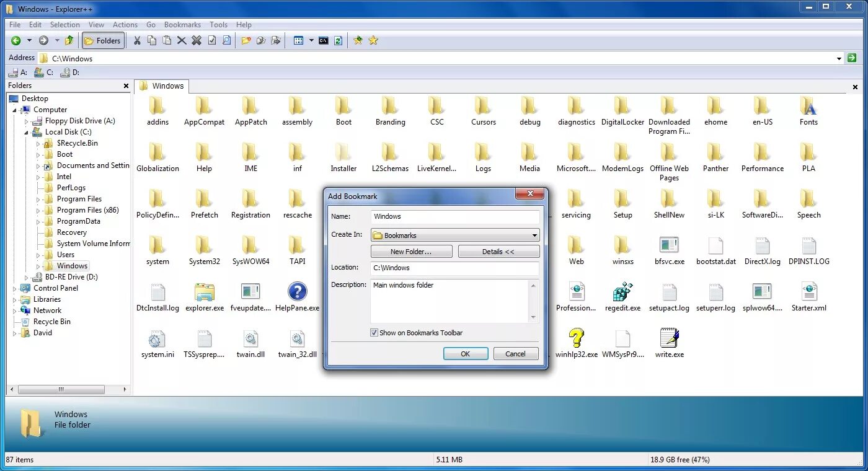Click the green Go arrow beside address bar
The width and height of the screenshot is (868, 471).
[852, 58]
